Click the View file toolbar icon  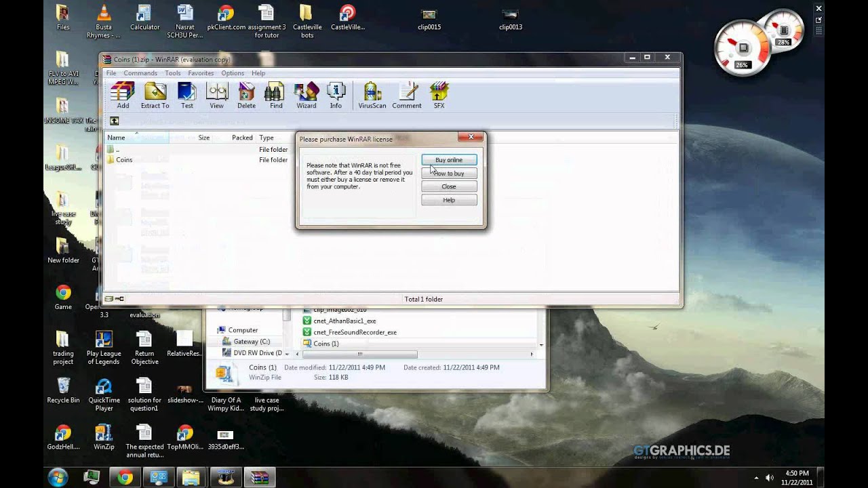pos(216,95)
